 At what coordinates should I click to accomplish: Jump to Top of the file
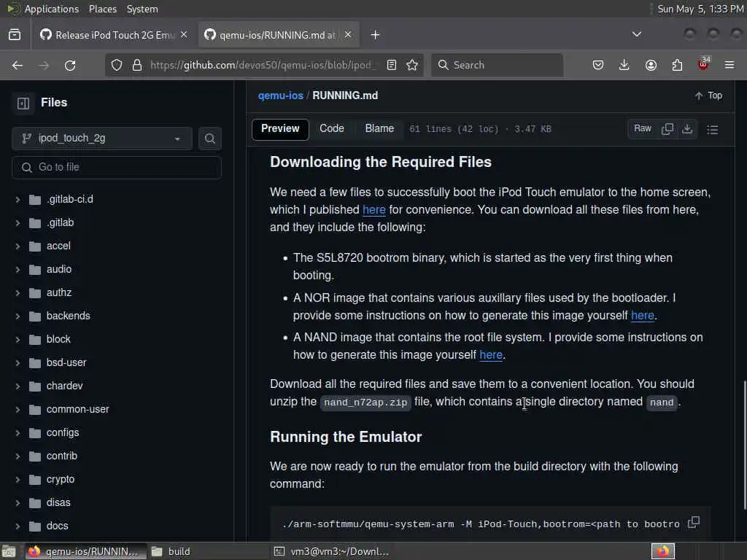[708, 96]
